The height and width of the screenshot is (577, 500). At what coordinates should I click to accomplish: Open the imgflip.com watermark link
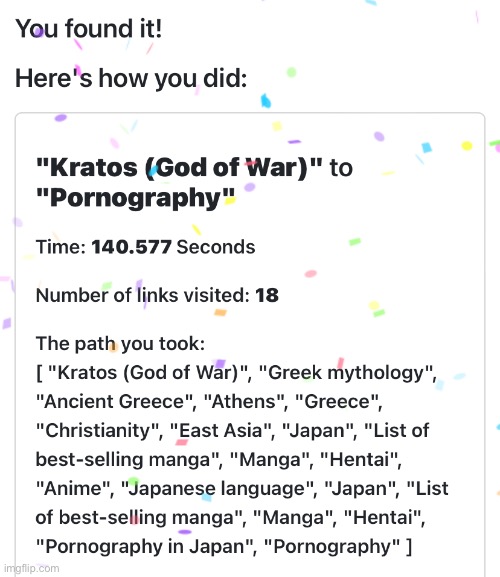pos(31,568)
